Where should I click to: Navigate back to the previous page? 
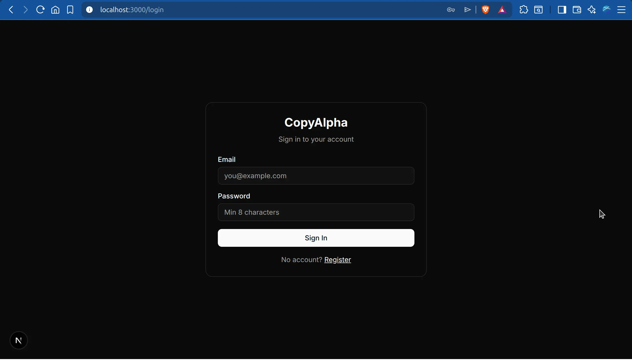tap(11, 9)
